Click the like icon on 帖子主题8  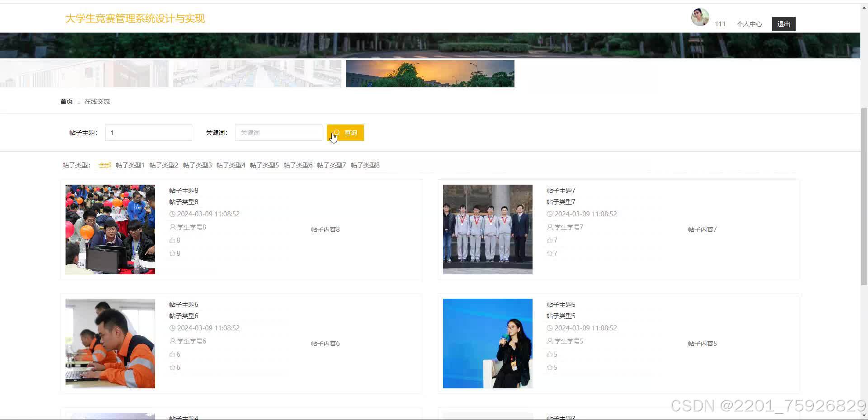pos(173,240)
